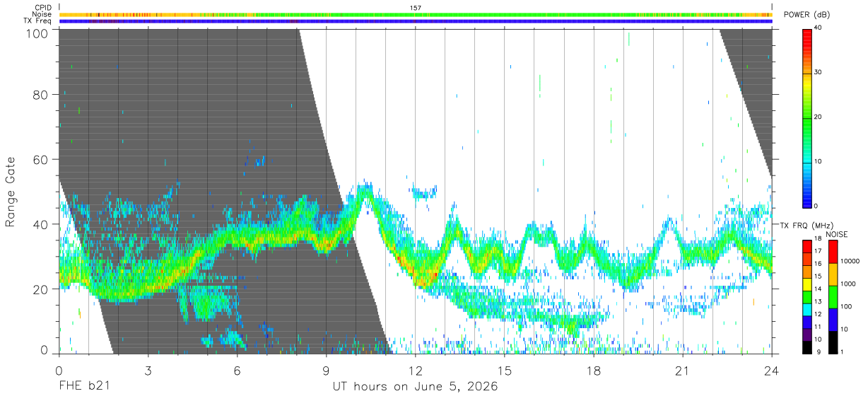Click the purple swatch on TX FRQ legend

point(807,335)
